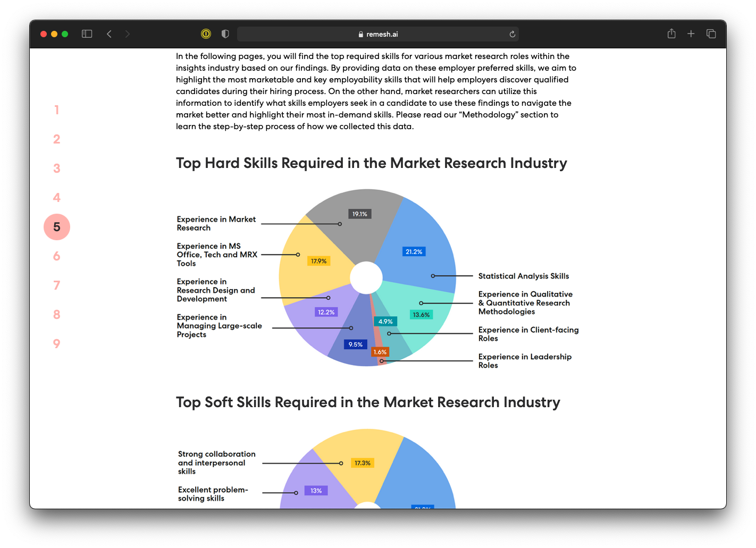Show the tab overview icon

[711, 34]
